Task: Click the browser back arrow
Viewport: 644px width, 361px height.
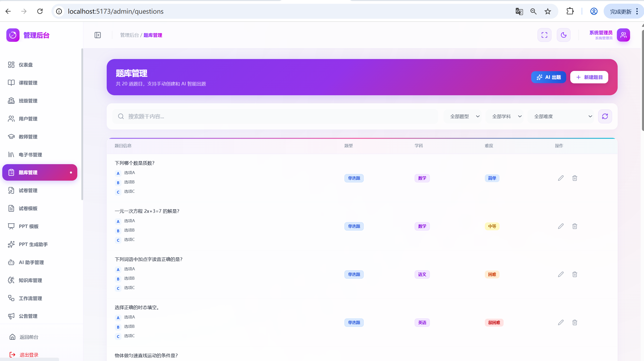Action: 8,11
